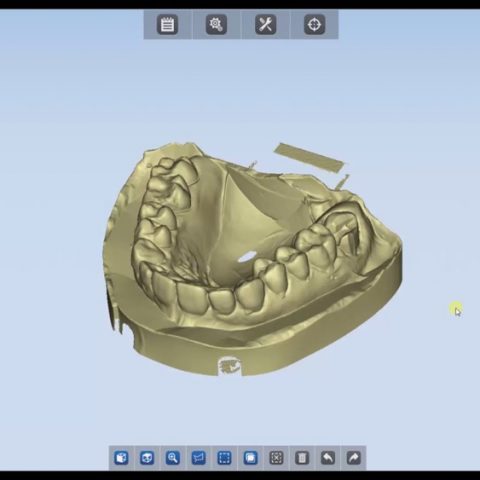The width and height of the screenshot is (480, 480).
Task: Click the crosshair target icon
Action: (x=314, y=24)
